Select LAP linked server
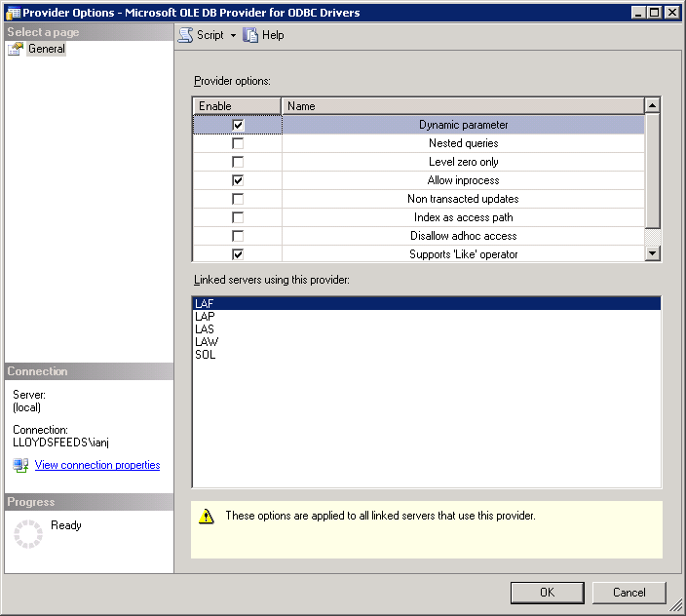Image resolution: width=686 pixels, height=616 pixels. [205, 317]
